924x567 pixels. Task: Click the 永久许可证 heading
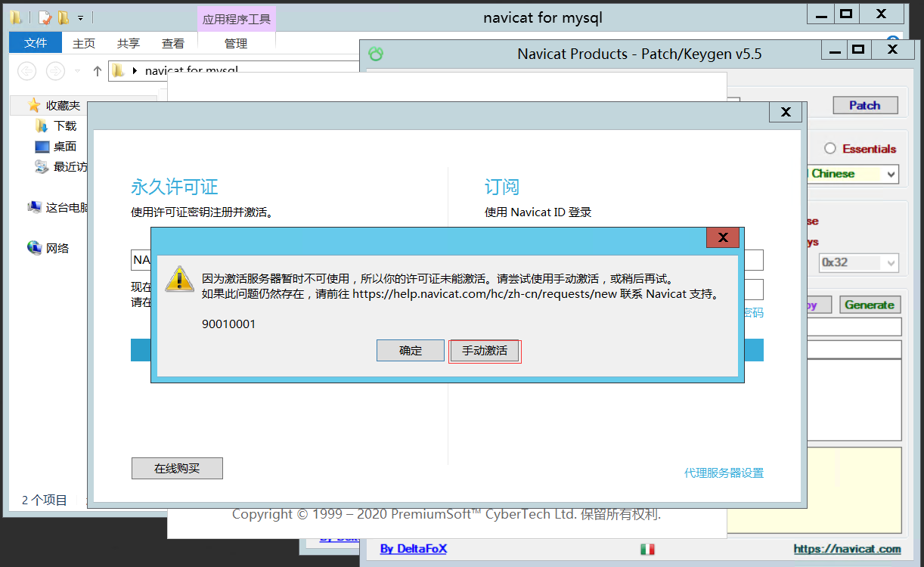tap(174, 187)
